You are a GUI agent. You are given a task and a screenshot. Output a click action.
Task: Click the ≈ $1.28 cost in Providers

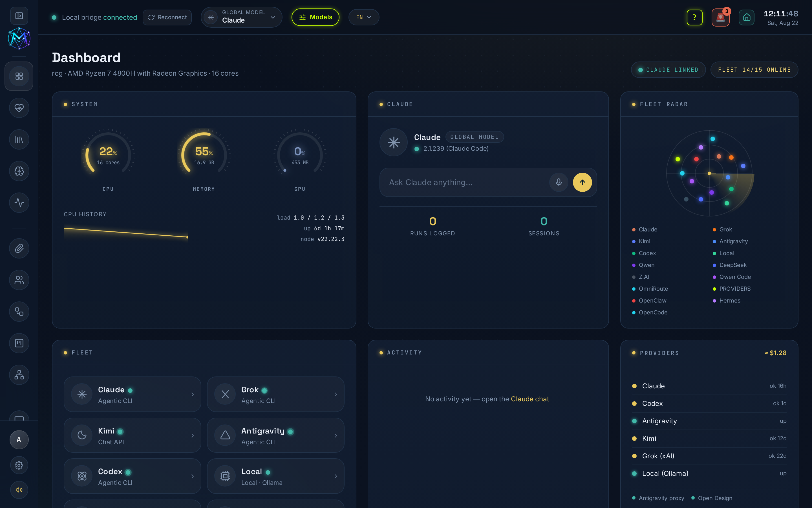click(x=775, y=353)
